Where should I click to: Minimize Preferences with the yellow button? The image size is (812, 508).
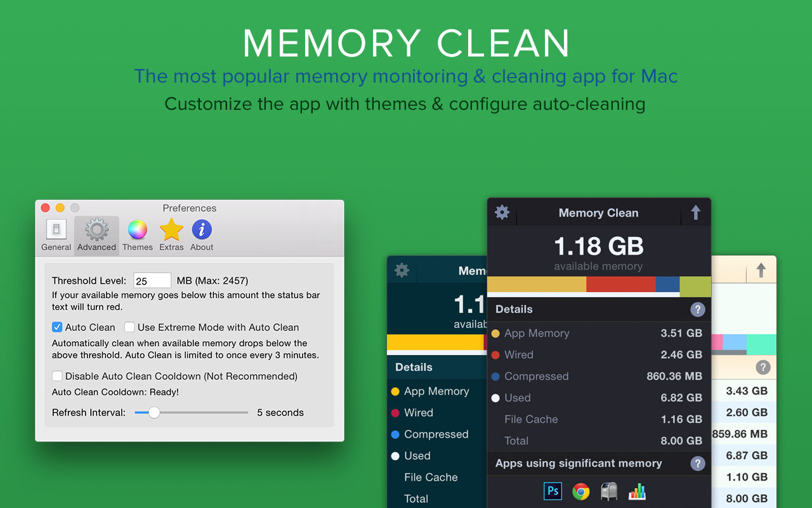click(60, 208)
